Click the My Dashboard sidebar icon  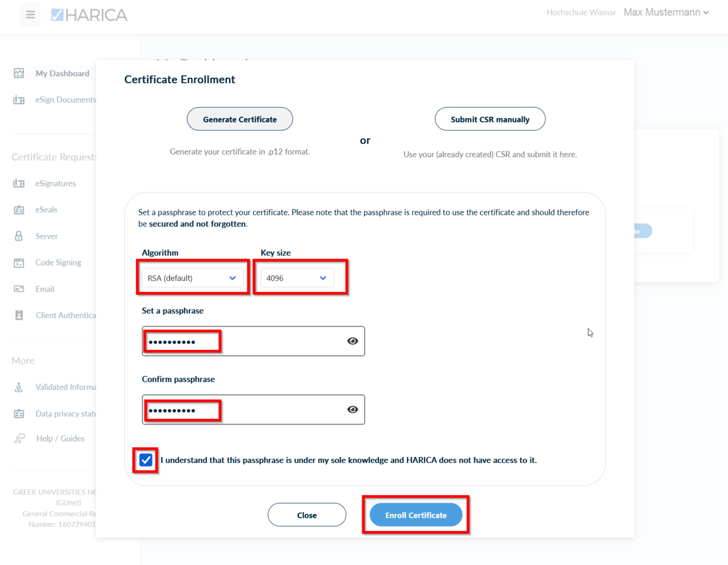(19, 73)
